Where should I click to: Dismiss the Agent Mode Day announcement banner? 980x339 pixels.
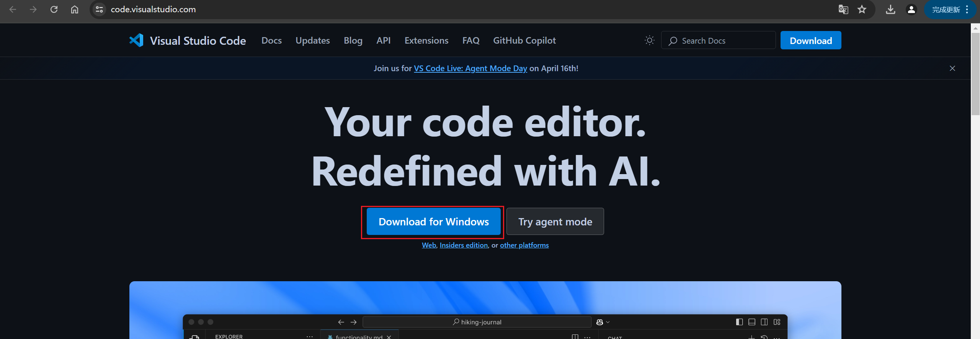click(952, 68)
